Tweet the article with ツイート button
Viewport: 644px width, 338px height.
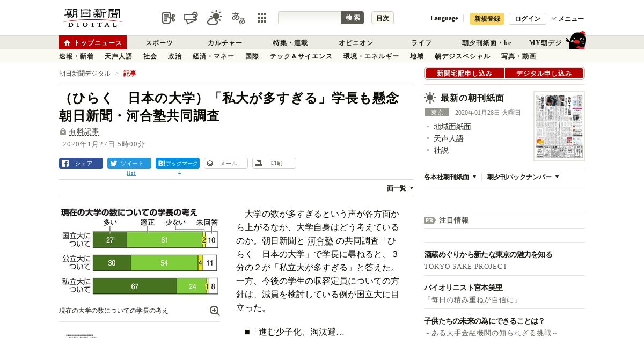(x=129, y=164)
